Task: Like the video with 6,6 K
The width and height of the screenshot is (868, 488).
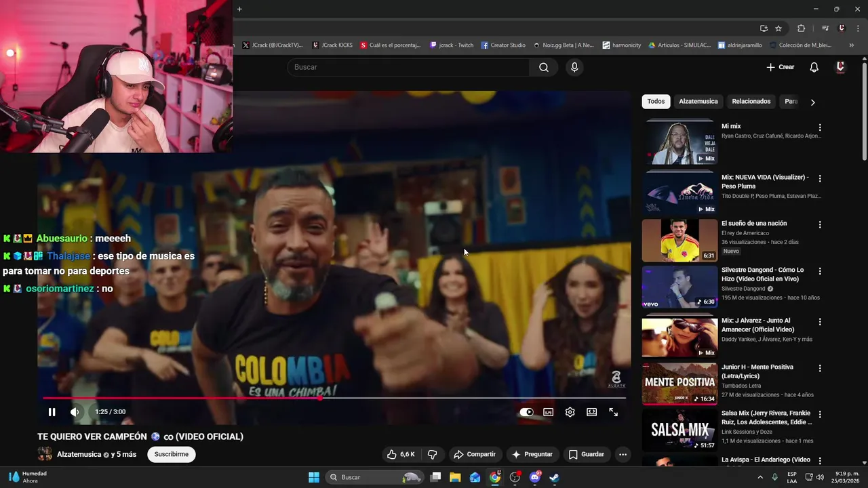Action: click(401, 454)
